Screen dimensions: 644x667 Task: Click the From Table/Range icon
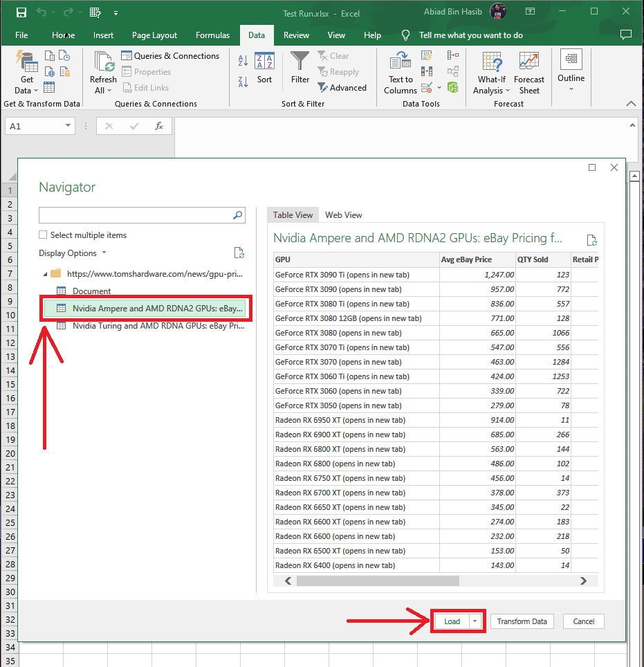coord(49,87)
